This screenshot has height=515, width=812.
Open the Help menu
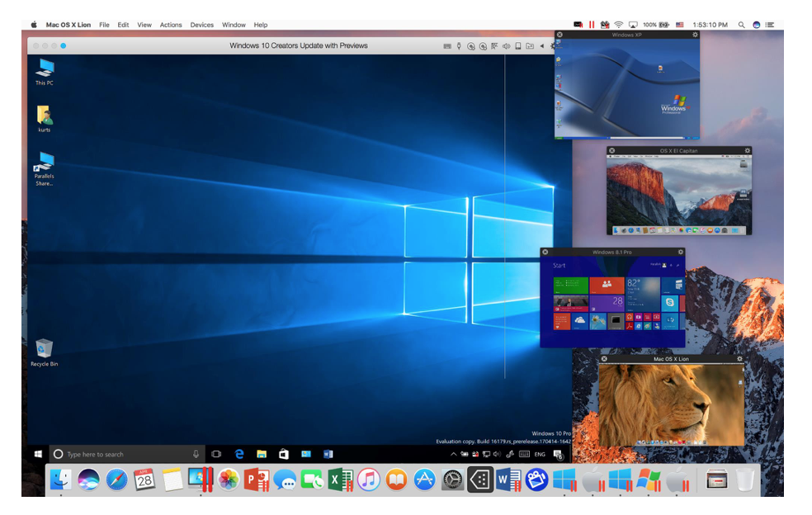[261, 25]
